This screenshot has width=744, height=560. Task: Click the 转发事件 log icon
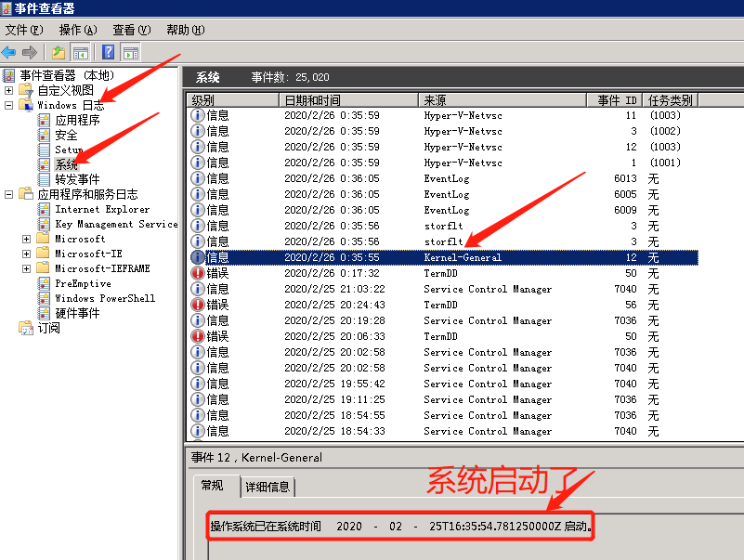44,179
